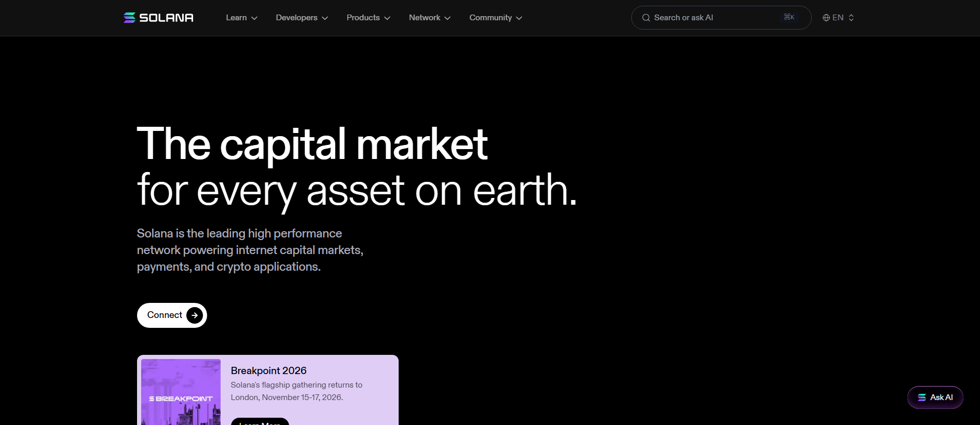Viewport: 980px width, 425px height.
Task: Click the magnifier icon in the search bar
Action: pos(646,18)
